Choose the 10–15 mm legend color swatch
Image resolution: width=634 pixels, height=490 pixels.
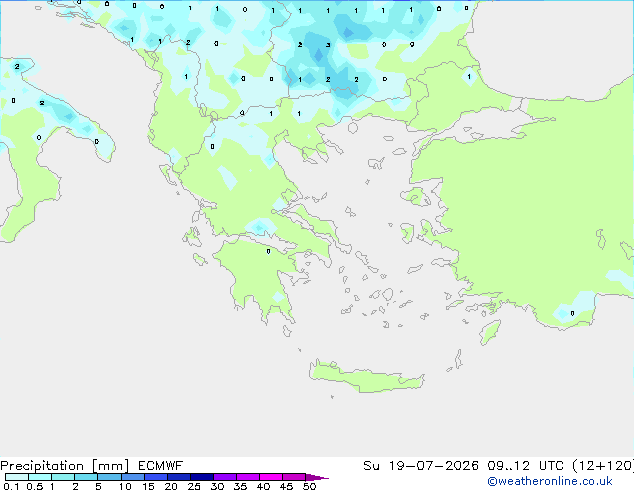[133, 477]
